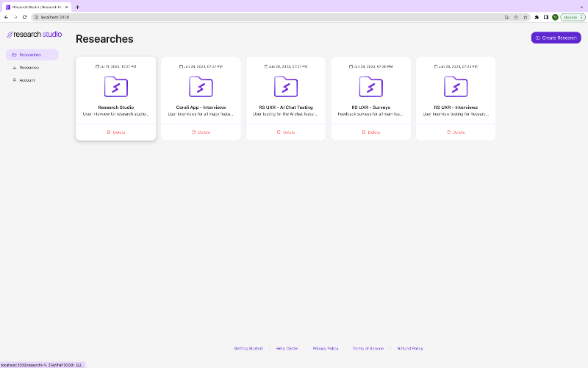Click the 'Researches' page heading

point(104,39)
